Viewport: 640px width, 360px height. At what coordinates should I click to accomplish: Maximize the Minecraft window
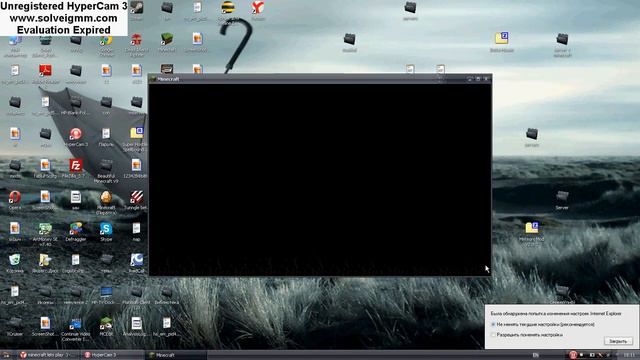[478, 79]
